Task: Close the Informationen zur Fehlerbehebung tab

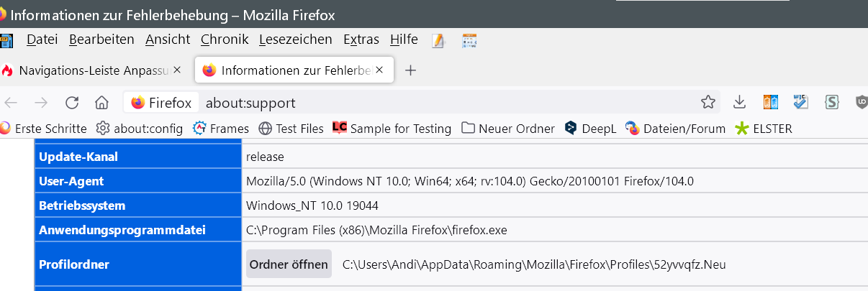Action: pyautogui.click(x=379, y=70)
